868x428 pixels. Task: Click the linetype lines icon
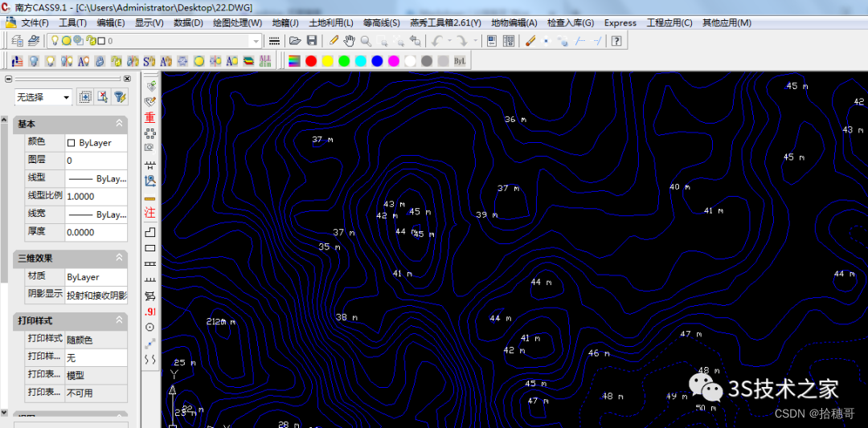click(274, 40)
